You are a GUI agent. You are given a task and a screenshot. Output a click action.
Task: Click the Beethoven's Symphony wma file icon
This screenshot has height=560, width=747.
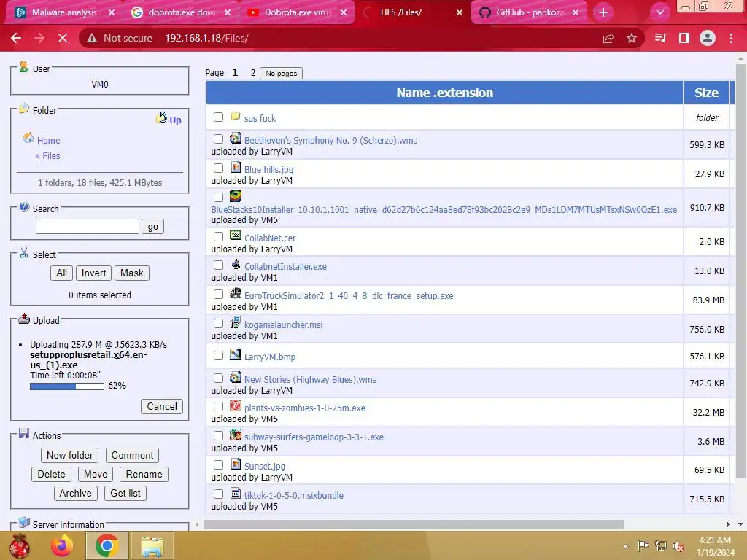[236, 139]
